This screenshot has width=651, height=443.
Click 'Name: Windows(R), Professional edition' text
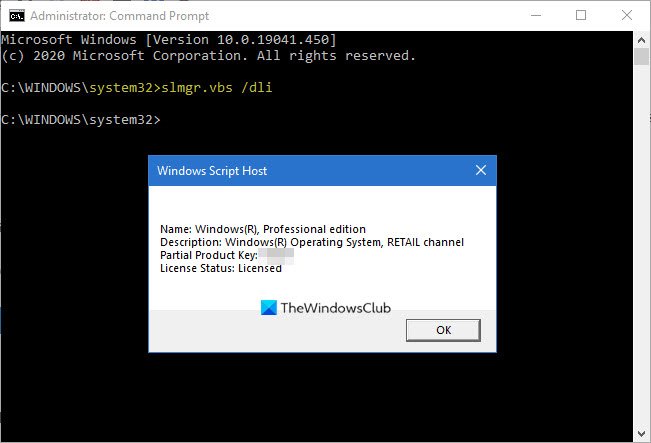point(263,229)
